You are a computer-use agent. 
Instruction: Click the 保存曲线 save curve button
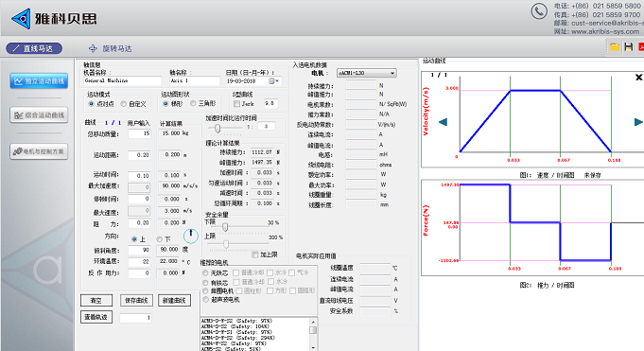[136, 301]
